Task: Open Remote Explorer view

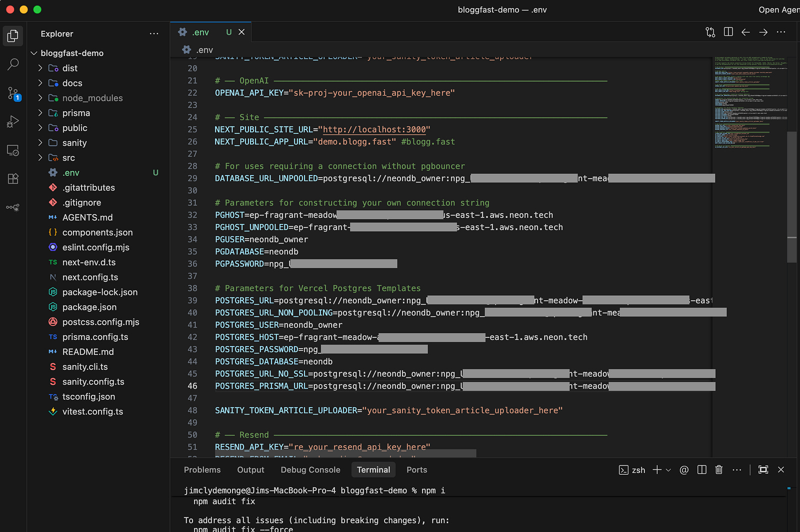Action: 13,150
